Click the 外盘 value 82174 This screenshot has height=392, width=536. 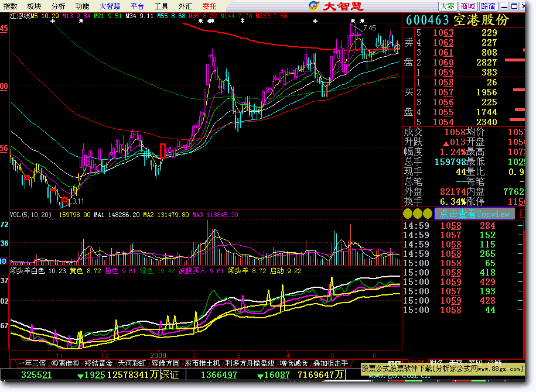(453, 191)
